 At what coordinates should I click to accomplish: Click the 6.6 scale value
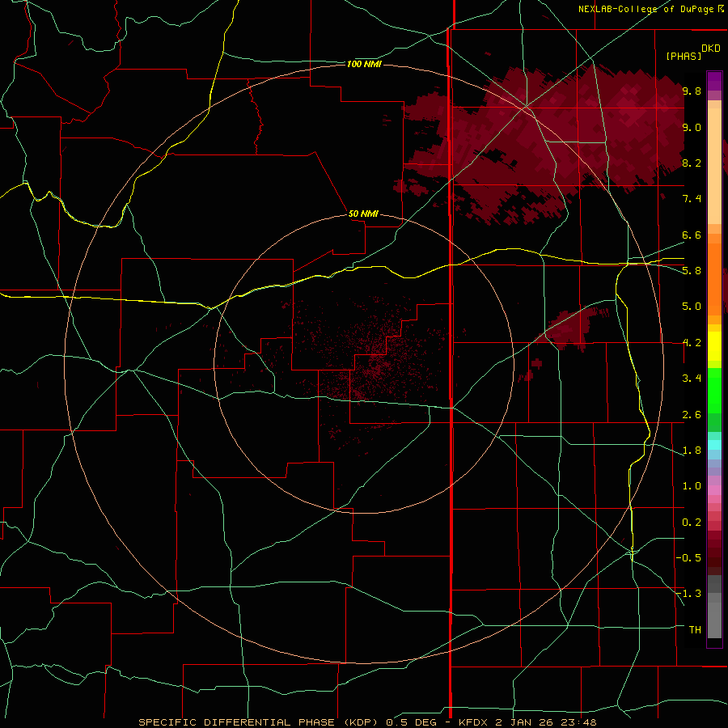[692, 235]
